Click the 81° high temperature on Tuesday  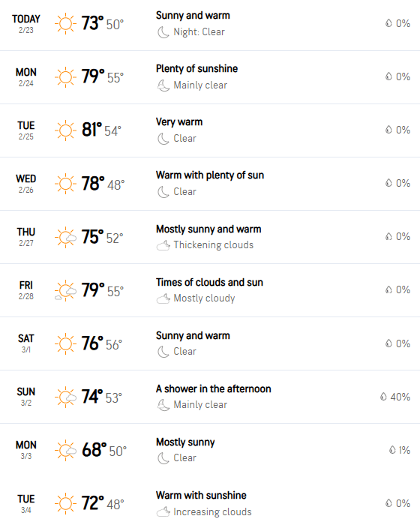click(x=91, y=130)
